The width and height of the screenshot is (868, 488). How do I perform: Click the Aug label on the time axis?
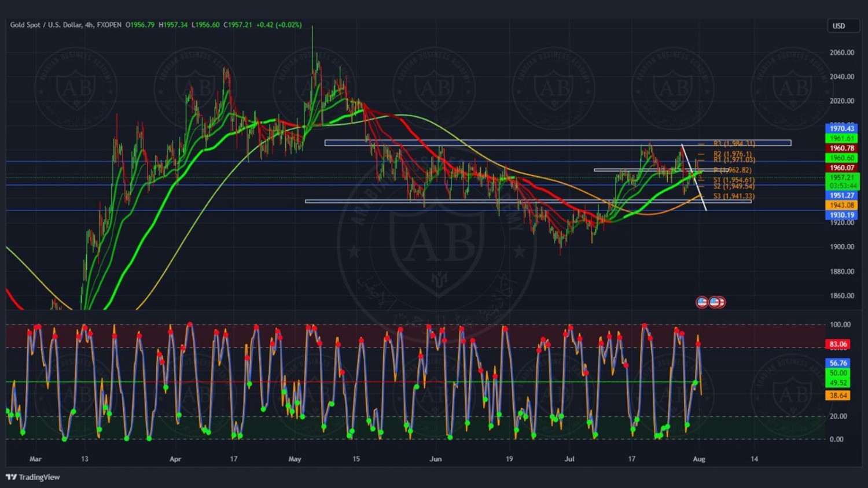click(x=699, y=459)
